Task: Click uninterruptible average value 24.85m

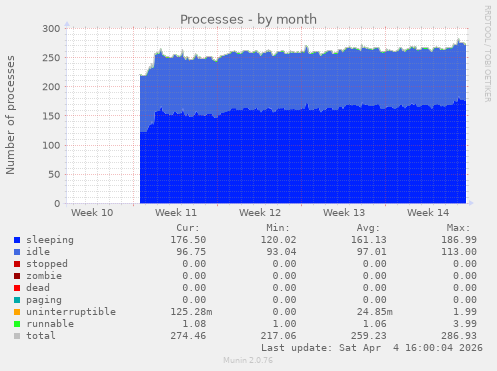Action: click(x=375, y=312)
